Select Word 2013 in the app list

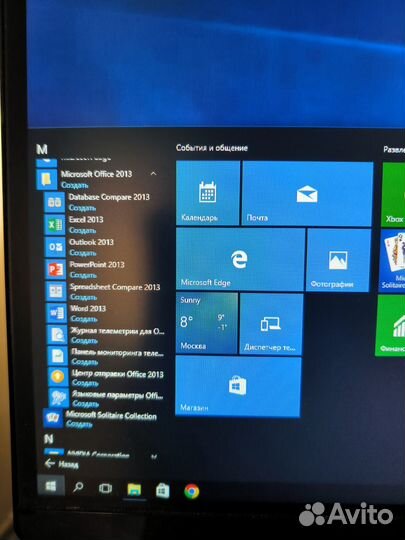coord(88,308)
